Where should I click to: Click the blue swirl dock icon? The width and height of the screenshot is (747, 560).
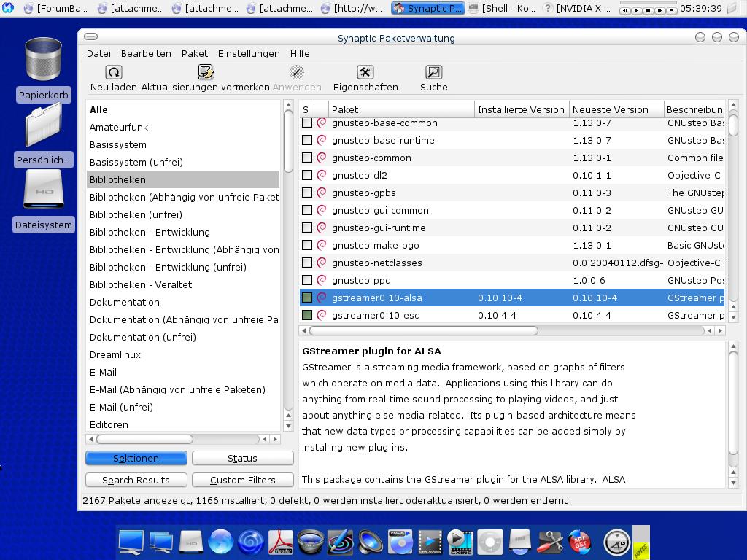251,542
